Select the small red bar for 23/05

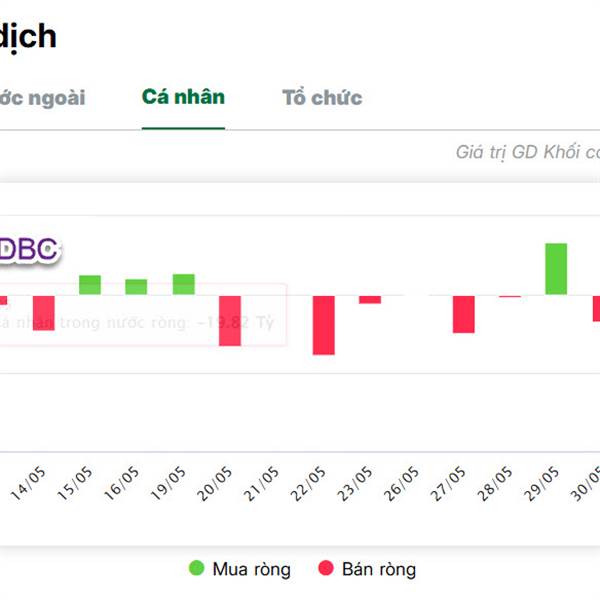(x=370, y=299)
